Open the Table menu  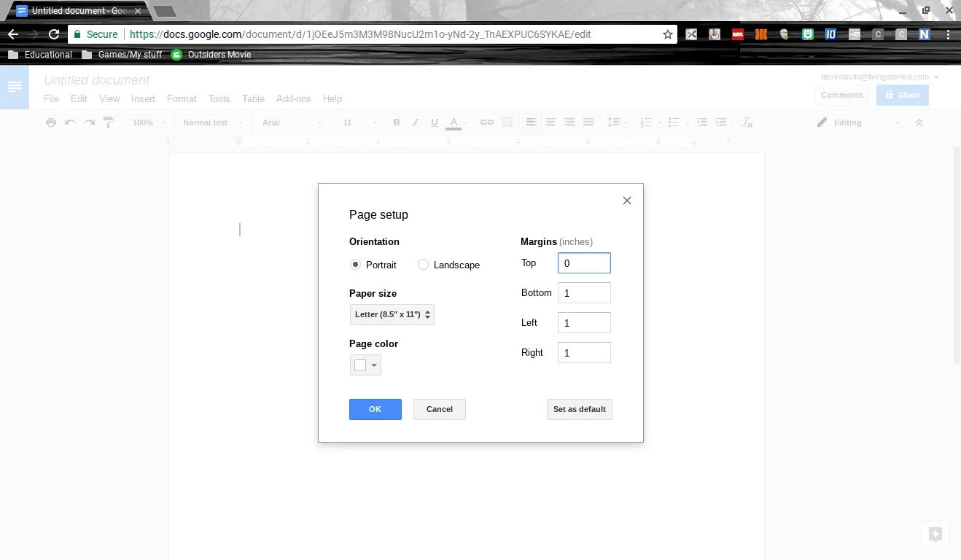(x=253, y=98)
